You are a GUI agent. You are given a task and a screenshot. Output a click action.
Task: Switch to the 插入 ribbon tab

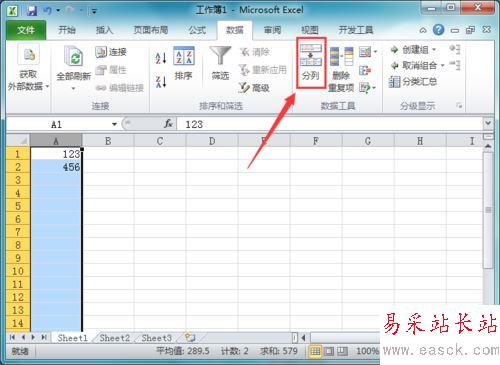[x=104, y=30]
